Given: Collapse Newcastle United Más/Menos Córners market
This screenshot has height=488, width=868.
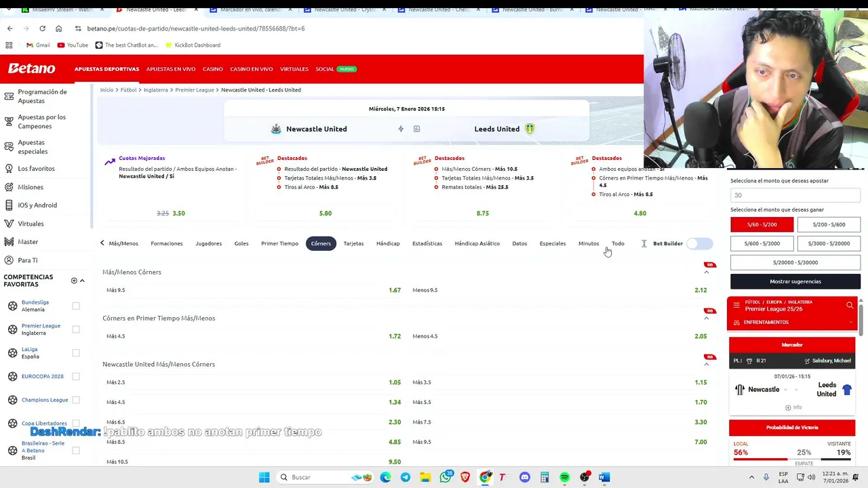Looking at the screenshot, I should [706, 364].
